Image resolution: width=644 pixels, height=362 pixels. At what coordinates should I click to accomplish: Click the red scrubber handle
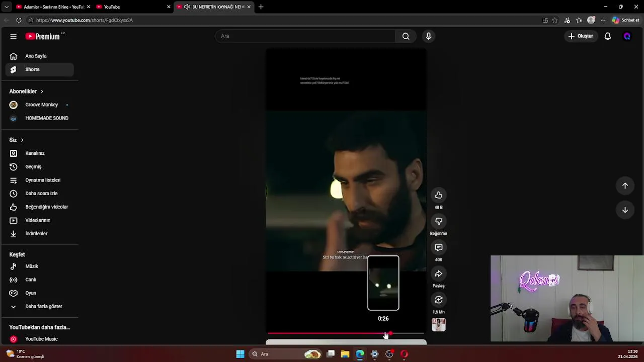[x=390, y=333]
